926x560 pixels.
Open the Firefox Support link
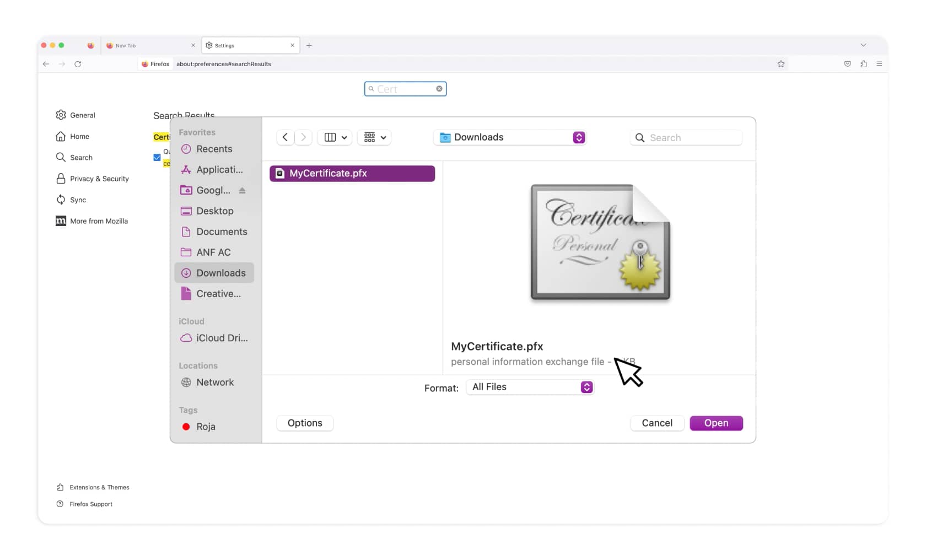pyautogui.click(x=90, y=504)
